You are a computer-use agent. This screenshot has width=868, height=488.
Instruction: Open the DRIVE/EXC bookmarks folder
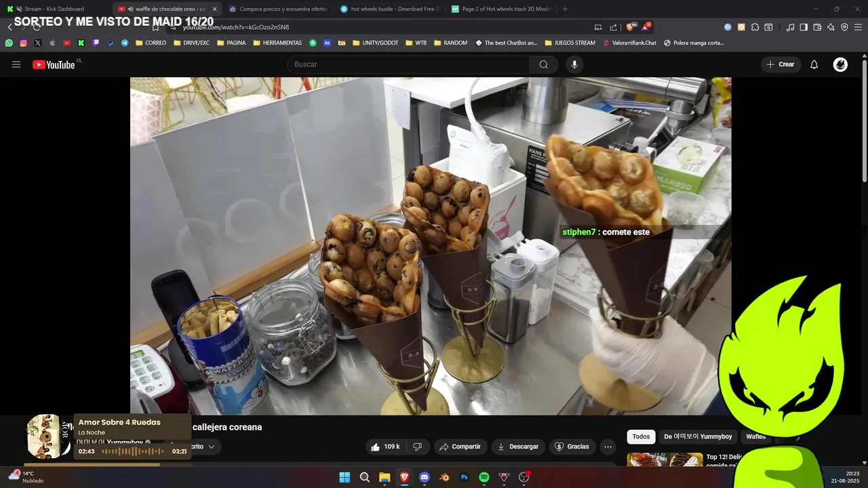click(x=191, y=43)
